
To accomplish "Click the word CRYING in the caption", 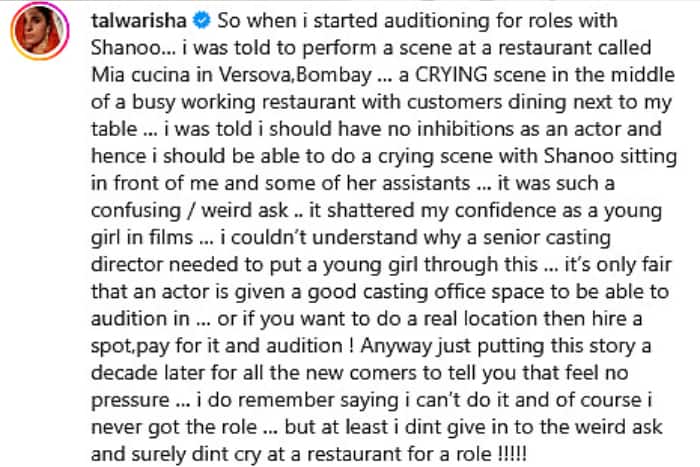I will click(x=451, y=75).
